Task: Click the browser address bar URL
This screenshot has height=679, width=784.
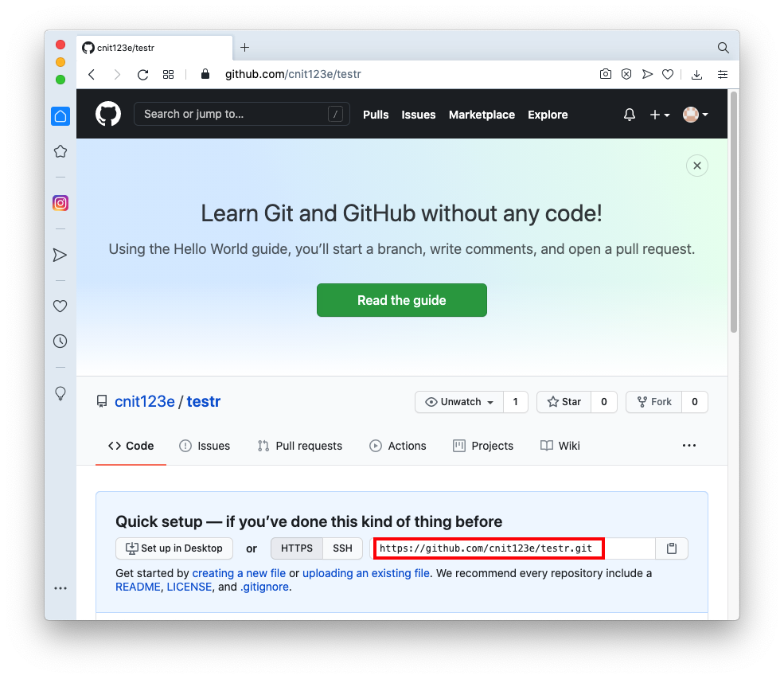Action: click(x=293, y=74)
